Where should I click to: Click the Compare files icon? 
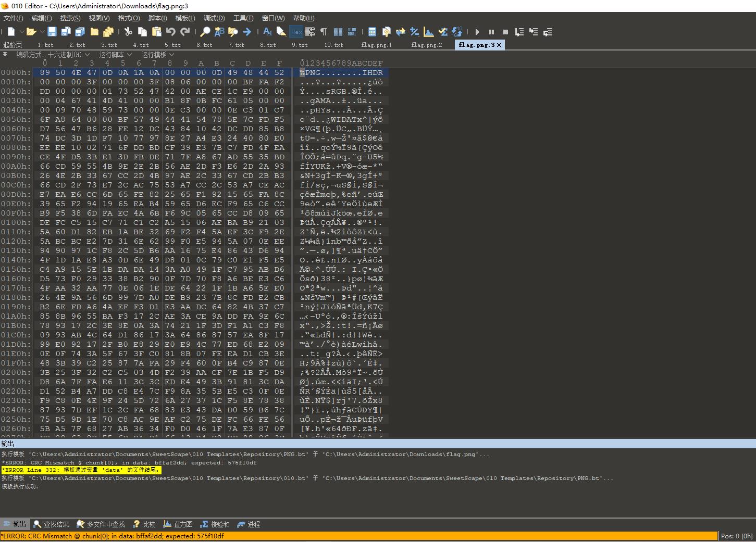pyautogui.click(x=386, y=32)
